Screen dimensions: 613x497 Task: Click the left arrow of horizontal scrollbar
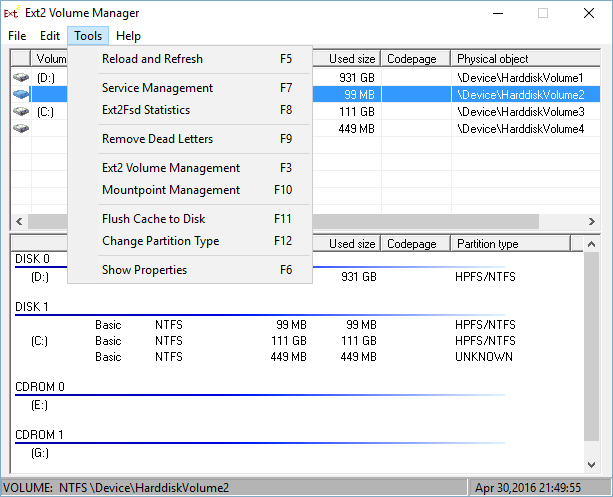(x=19, y=221)
